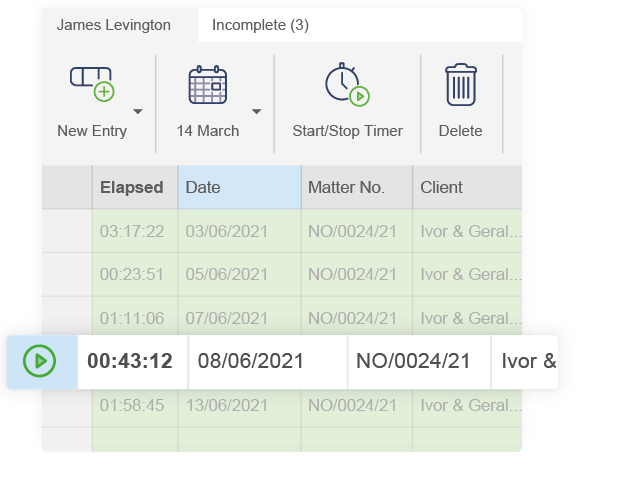Open the New Entry dropdown arrow
Image resolution: width=639 pixels, height=500 pixels.
tap(138, 111)
